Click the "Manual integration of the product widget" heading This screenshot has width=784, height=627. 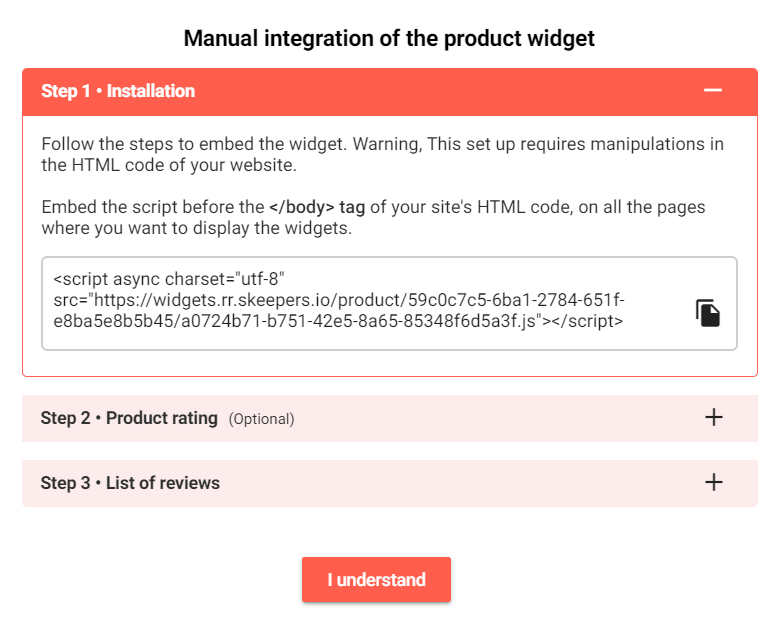[389, 38]
